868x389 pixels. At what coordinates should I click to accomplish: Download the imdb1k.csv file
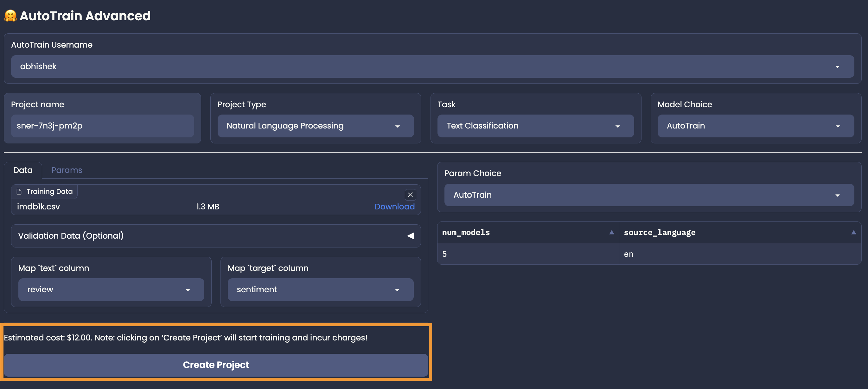click(394, 207)
